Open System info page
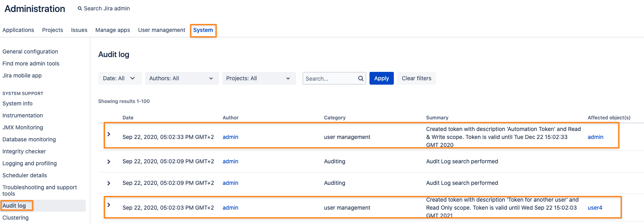This screenshot has height=224, width=644. tap(18, 103)
